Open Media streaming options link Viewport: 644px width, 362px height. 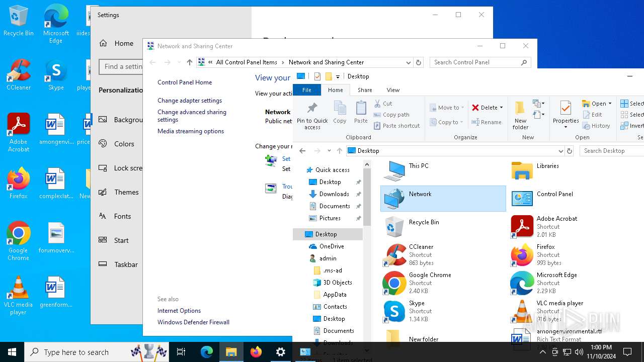pos(191,131)
